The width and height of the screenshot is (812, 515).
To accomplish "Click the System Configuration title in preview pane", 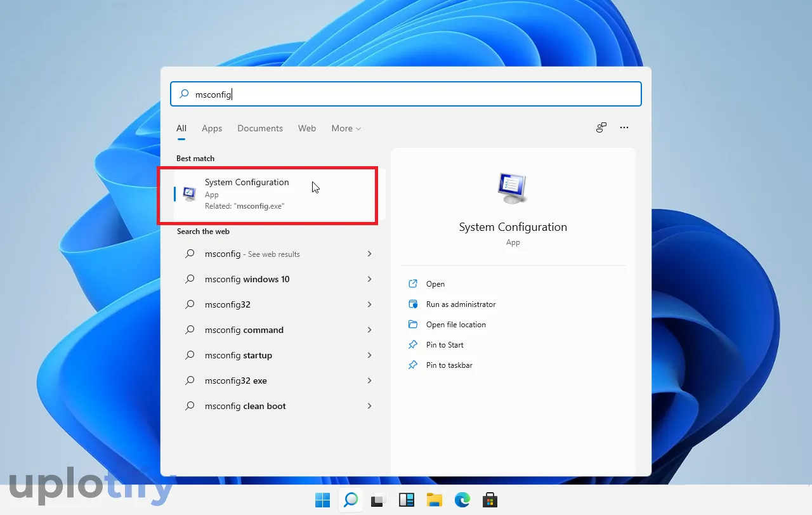I will (513, 227).
